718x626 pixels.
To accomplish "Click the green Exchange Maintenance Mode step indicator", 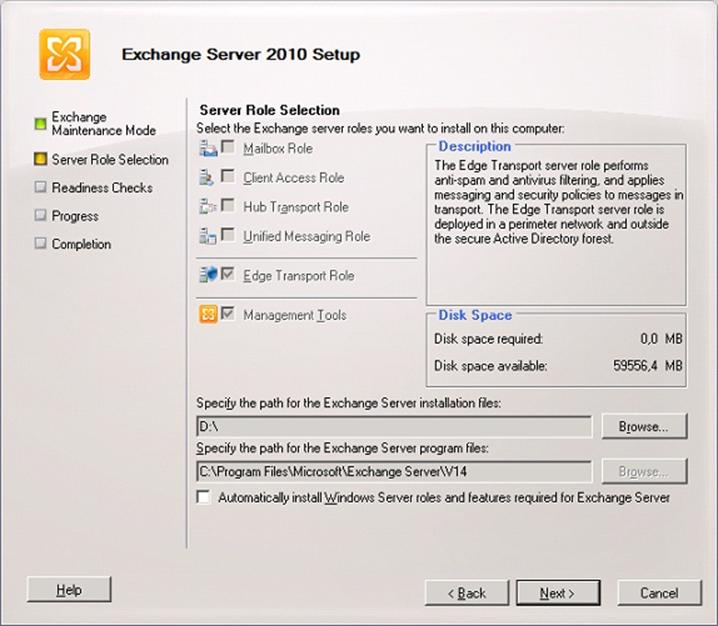I will [x=40, y=124].
